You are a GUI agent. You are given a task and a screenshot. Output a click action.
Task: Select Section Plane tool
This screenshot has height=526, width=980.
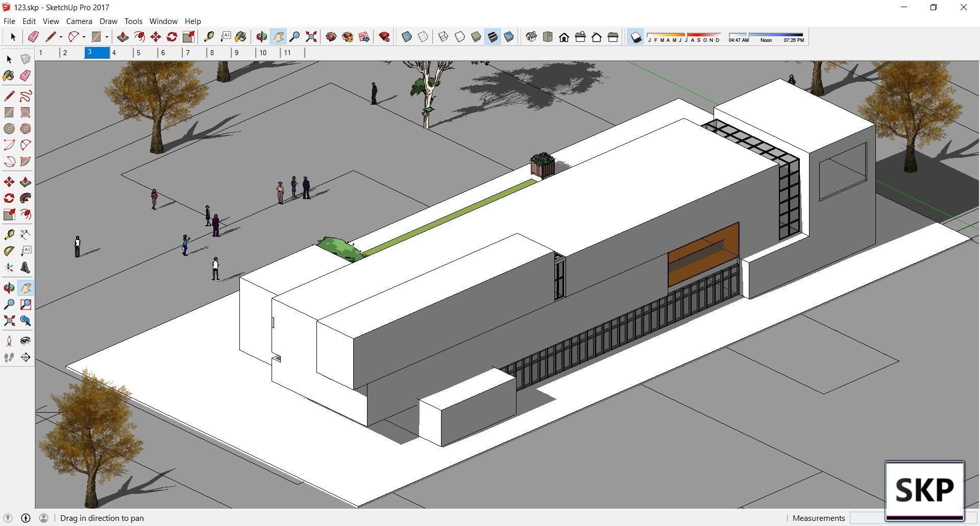(x=26, y=357)
